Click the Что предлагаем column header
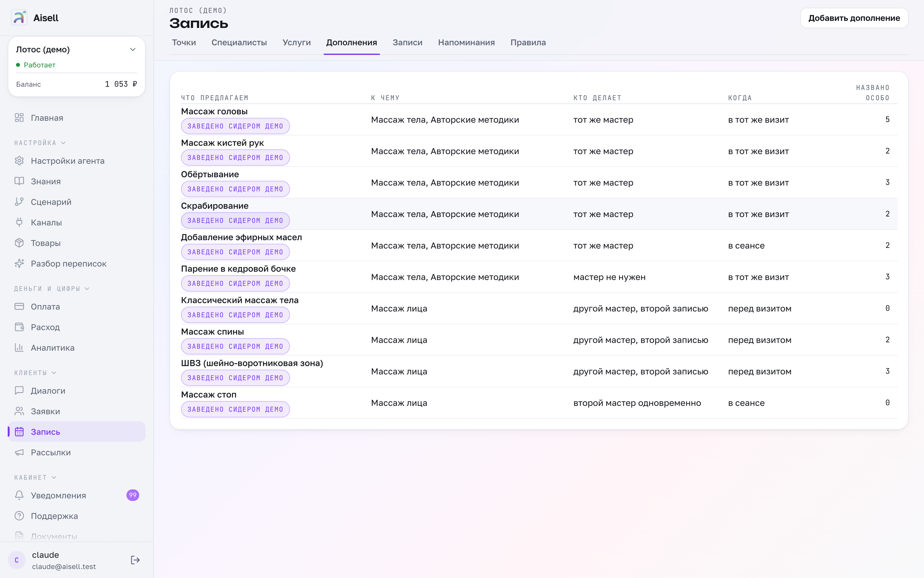 [x=215, y=98]
